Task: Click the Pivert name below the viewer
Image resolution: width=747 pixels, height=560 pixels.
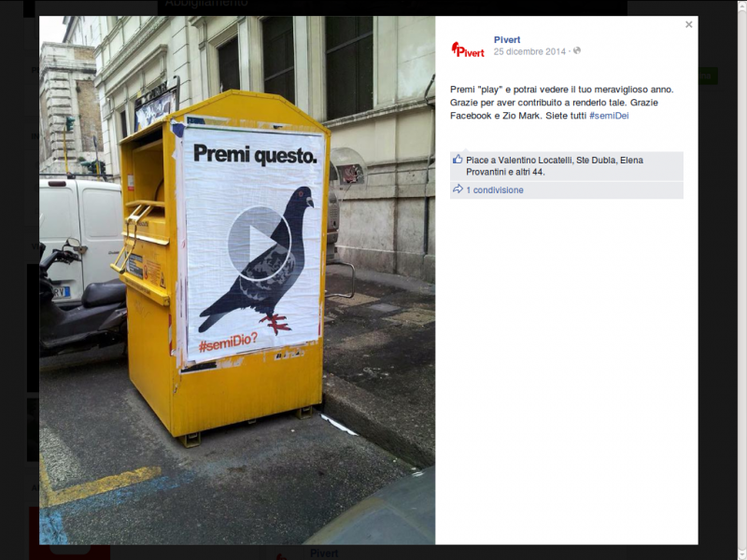Action: tap(324, 553)
